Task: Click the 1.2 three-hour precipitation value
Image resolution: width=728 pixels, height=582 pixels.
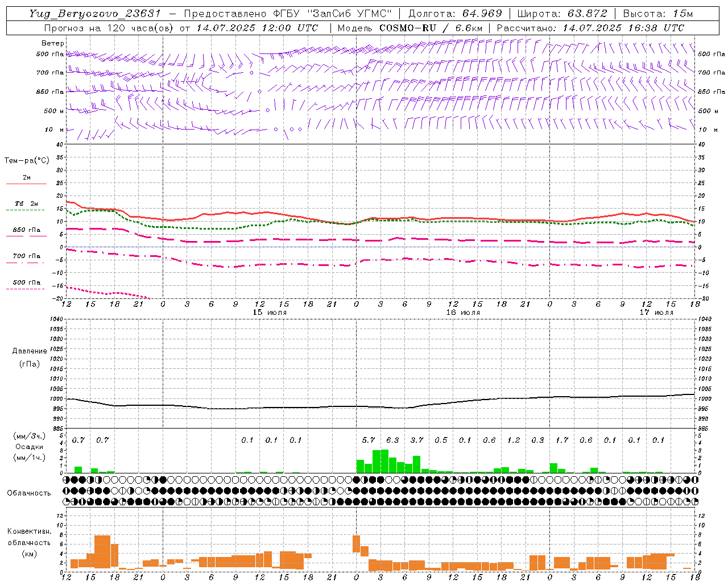Action: tap(514, 440)
